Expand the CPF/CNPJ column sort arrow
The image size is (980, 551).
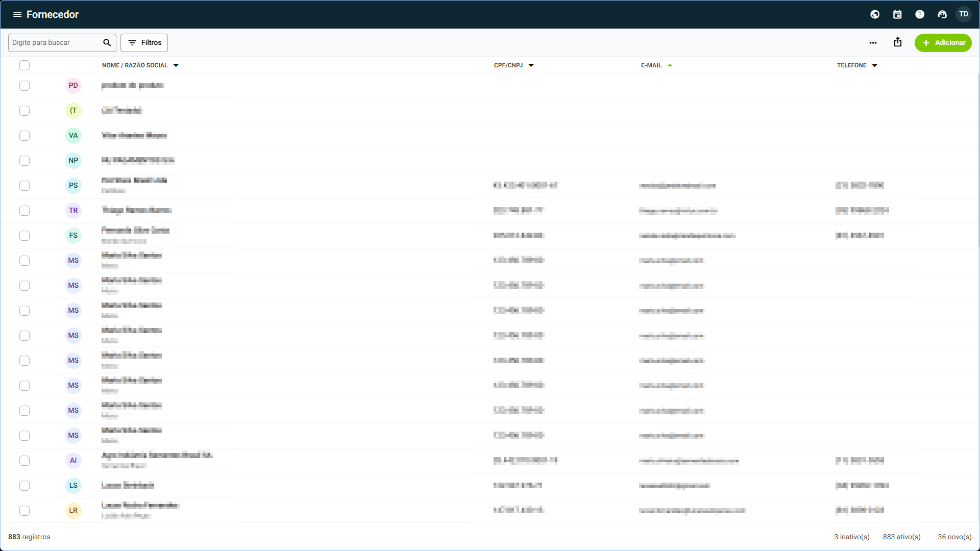click(x=531, y=65)
